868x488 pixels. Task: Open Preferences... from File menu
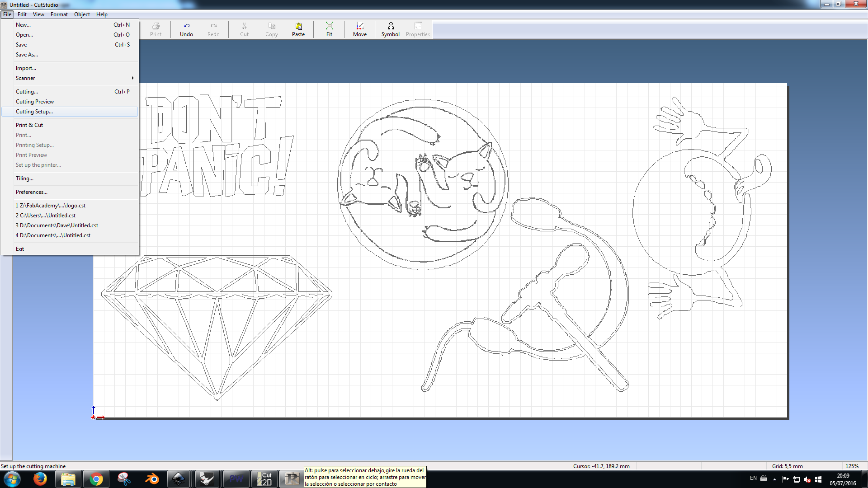tap(70, 192)
